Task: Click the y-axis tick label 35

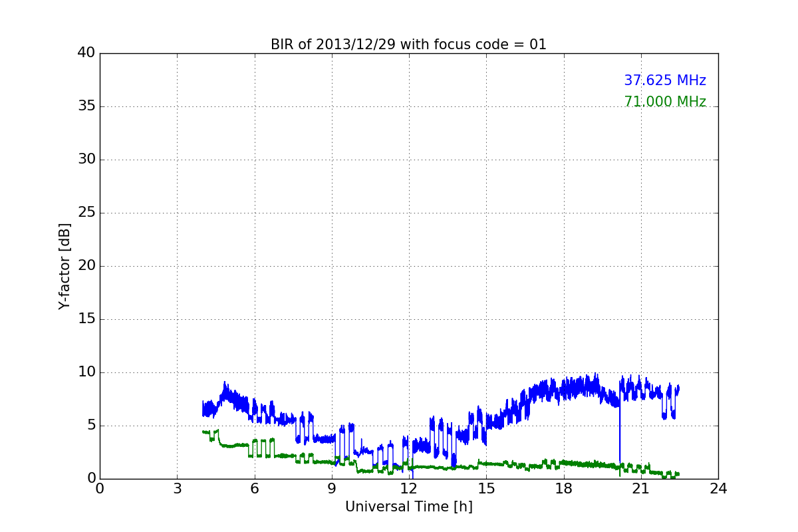Action: pos(86,106)
